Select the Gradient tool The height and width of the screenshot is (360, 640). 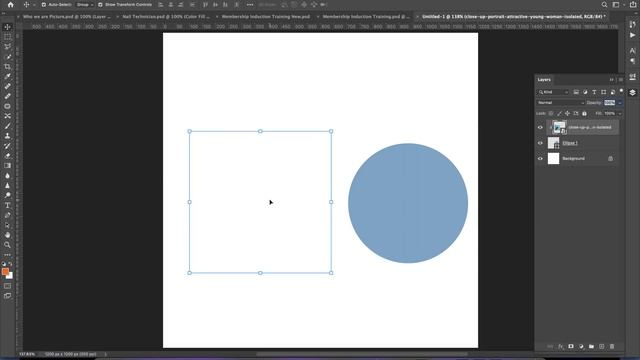7,166
